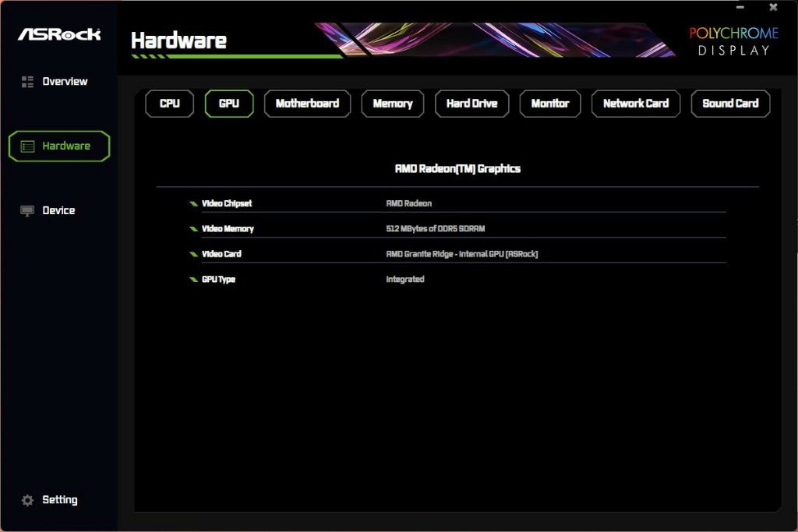Switch to the Monitor tab
Viewport: 798px width, 532px height.
point(550,104)
